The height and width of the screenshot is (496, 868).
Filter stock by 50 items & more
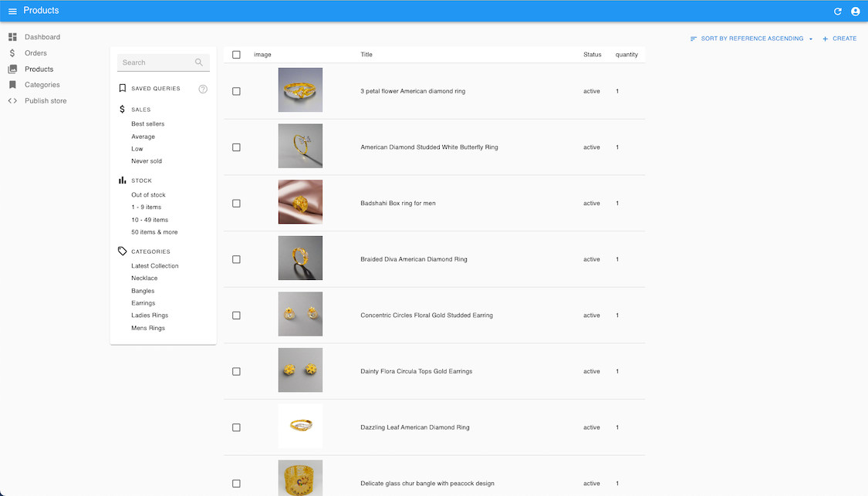pos(154,232)
